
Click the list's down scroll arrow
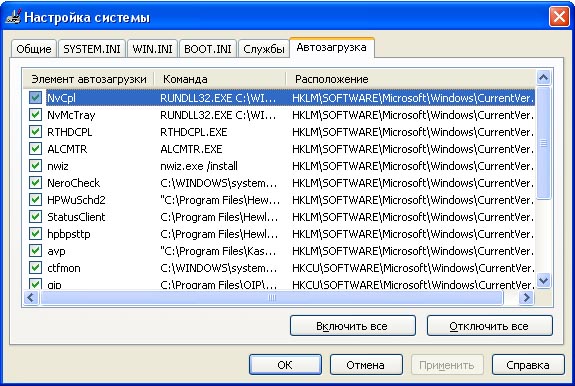click(x=543, y=281)
